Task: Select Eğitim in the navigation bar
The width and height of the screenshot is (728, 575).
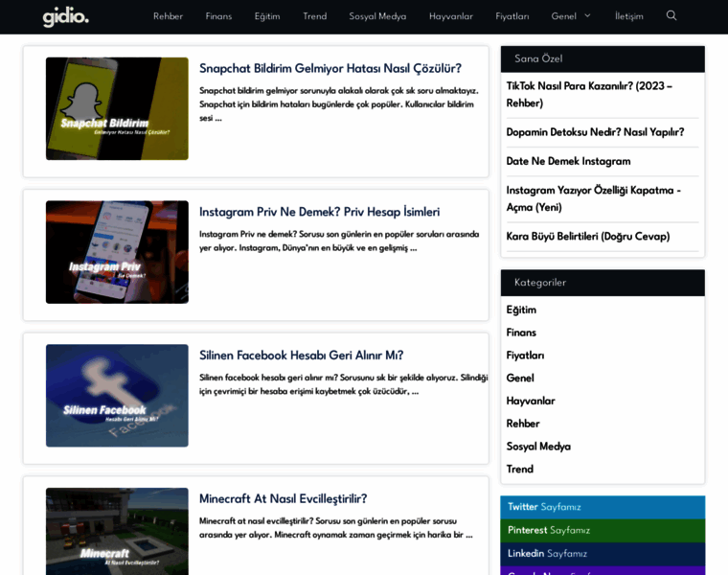Action: [267, 16]
